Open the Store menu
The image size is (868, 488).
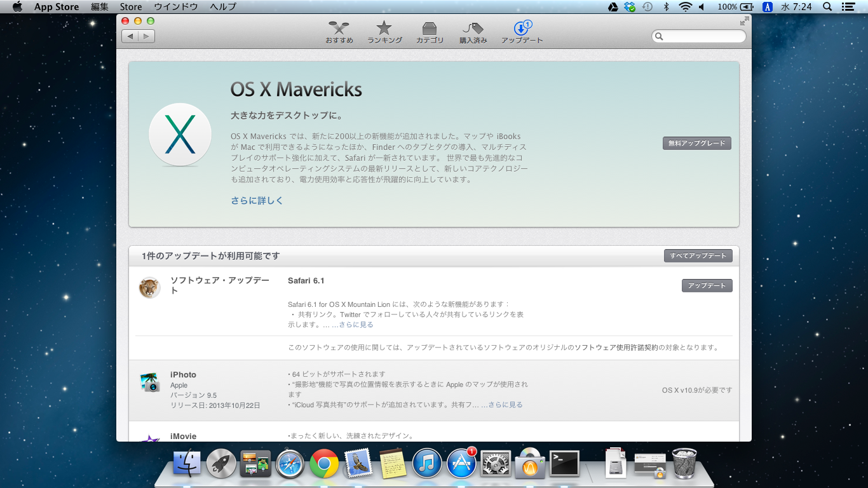tap(131, 7)
